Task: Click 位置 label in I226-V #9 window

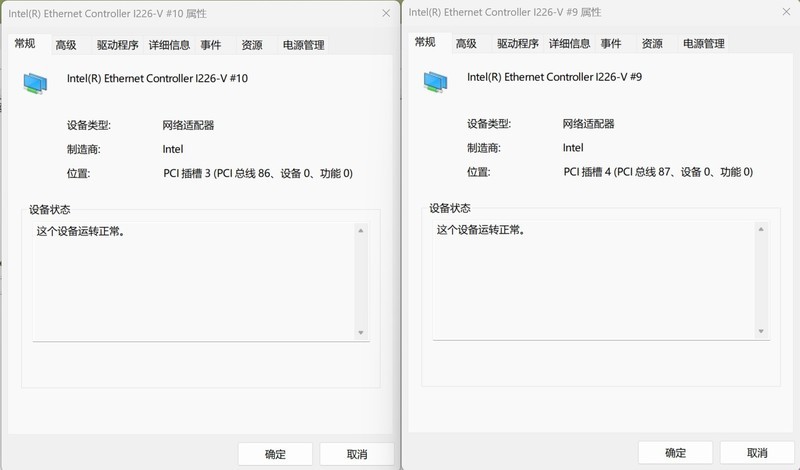Action: tap(479, 172)
